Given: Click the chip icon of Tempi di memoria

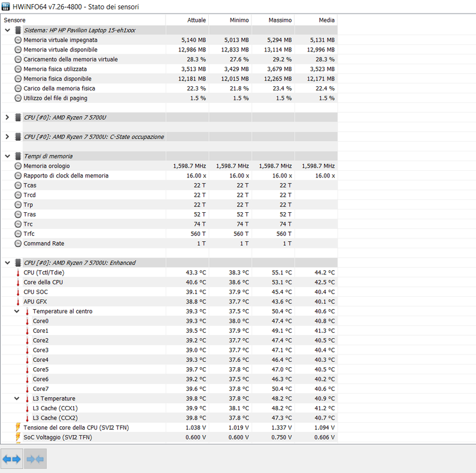Looking at the screenshot, I should tap(18, 156).
